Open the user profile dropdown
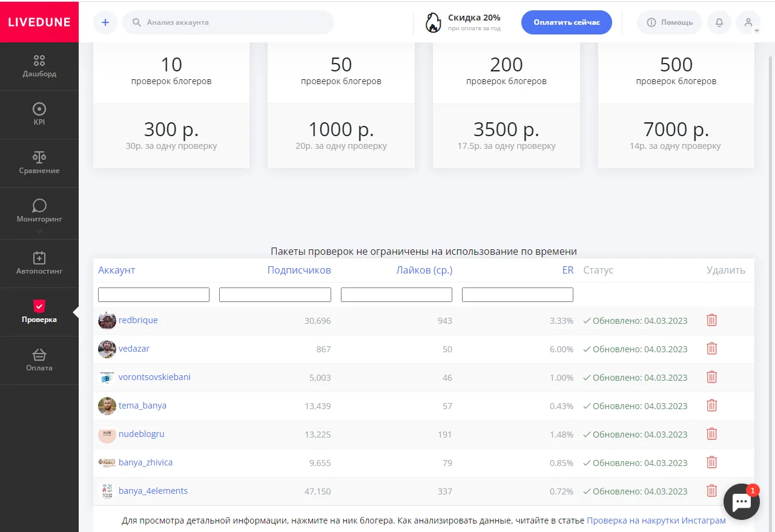Viewport: 775px width, 532px height. (748, 23)
